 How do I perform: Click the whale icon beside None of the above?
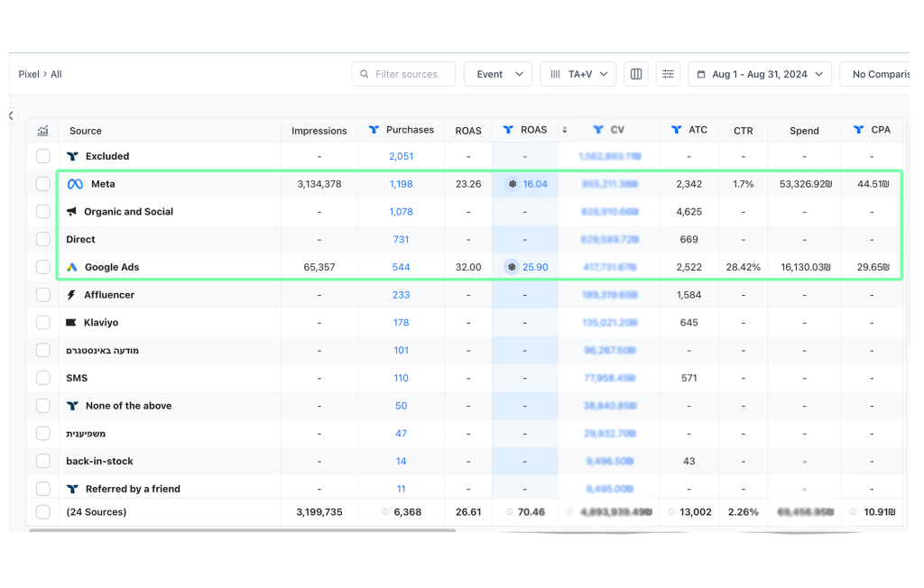click(x=72, y=405)
